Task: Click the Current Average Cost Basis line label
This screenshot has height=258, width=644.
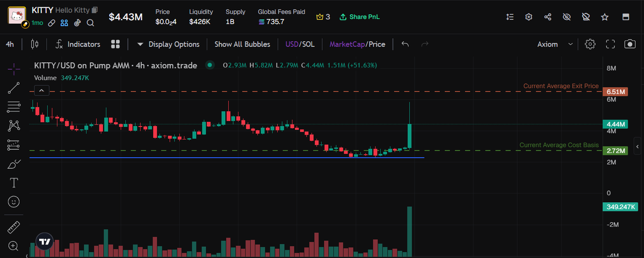Action: click(559, 145)
